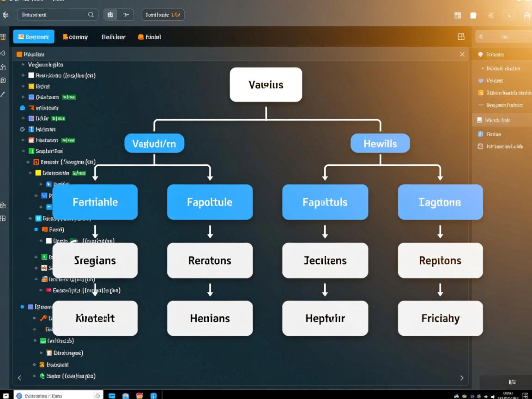Viewport: 532px width, 399px height.
Task: Toggle the yellow checkbox on the third tree row
Action: [31, 86]
